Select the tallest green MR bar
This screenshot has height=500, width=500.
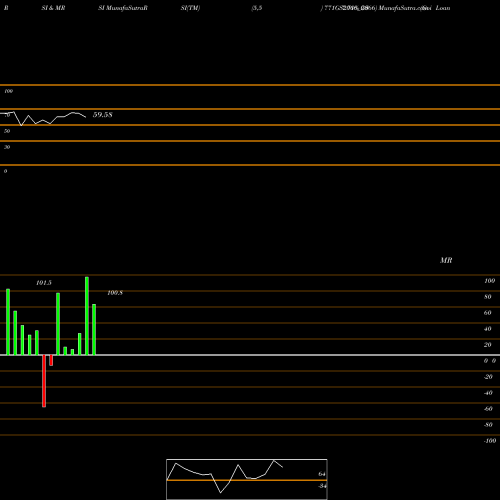click(87, 316)
